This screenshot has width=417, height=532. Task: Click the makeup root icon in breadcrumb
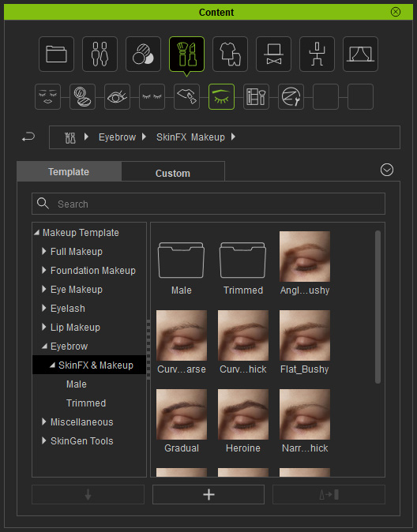pyautogui.click(x=70, y=137)
